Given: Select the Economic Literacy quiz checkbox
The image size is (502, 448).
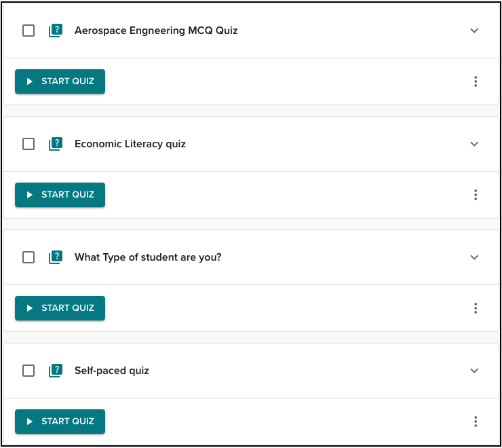Looking at the screenshot, I should (x=28, y=144).
